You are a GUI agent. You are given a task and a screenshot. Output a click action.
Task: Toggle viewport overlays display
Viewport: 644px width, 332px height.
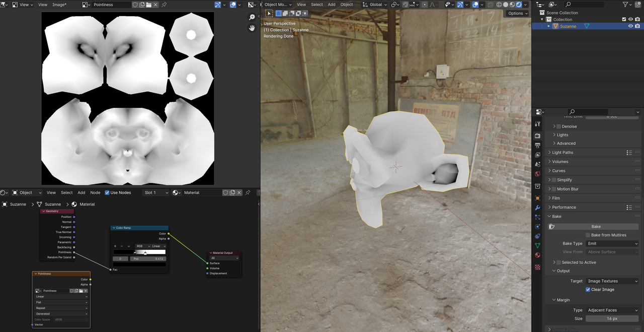tap(475, 5)
